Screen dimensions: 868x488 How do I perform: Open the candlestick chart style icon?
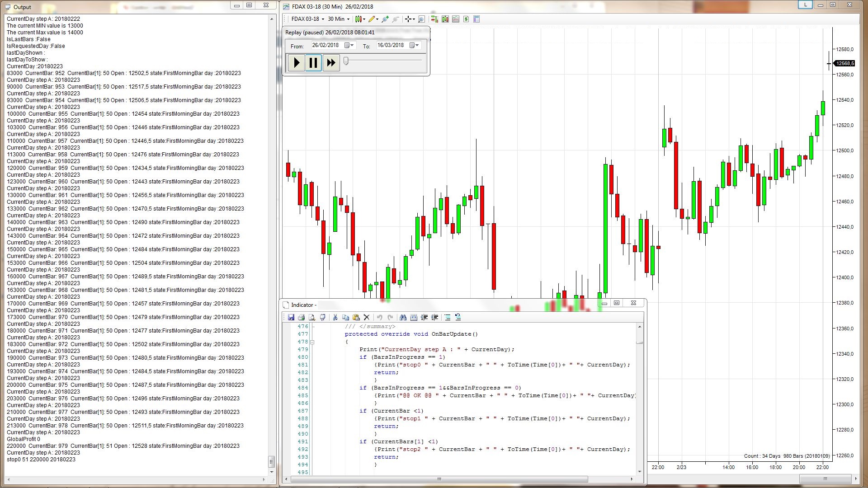359,19
